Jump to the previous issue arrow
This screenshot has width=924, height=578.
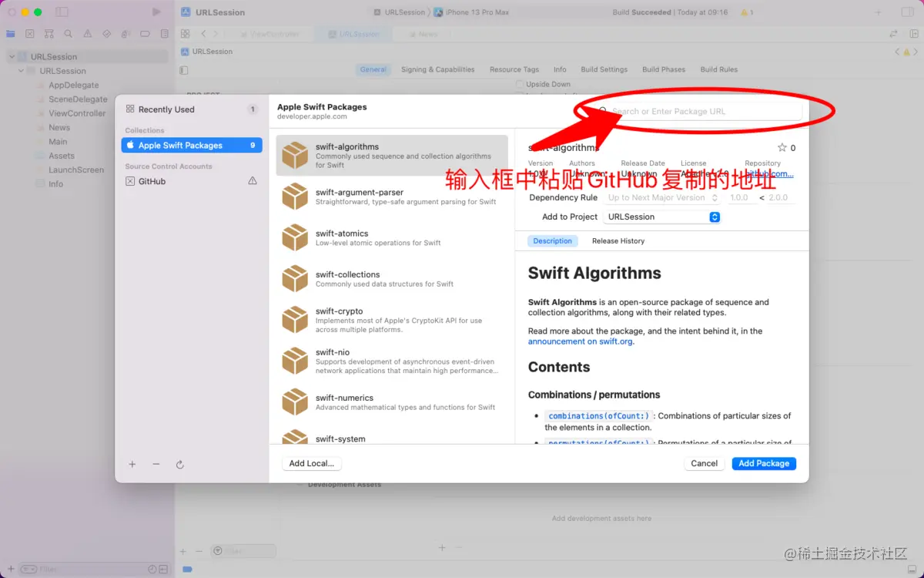(x=897, y=52)
